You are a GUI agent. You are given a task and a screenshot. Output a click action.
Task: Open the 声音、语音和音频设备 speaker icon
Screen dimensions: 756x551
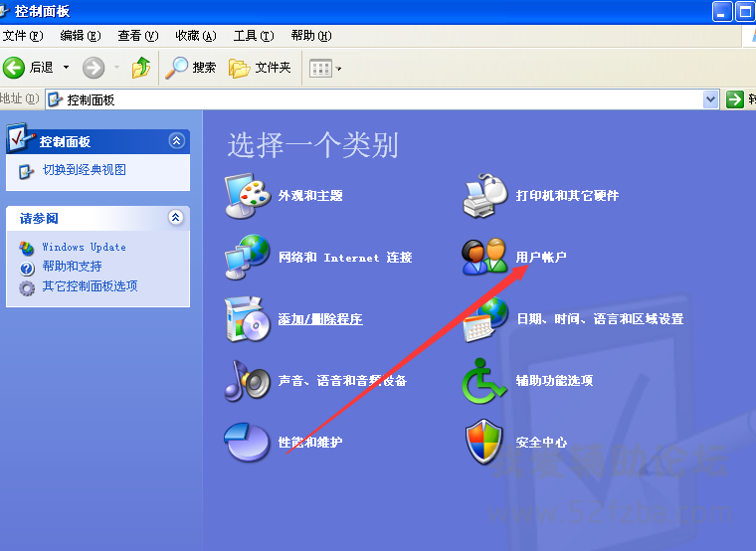click(x=248, y=381)
